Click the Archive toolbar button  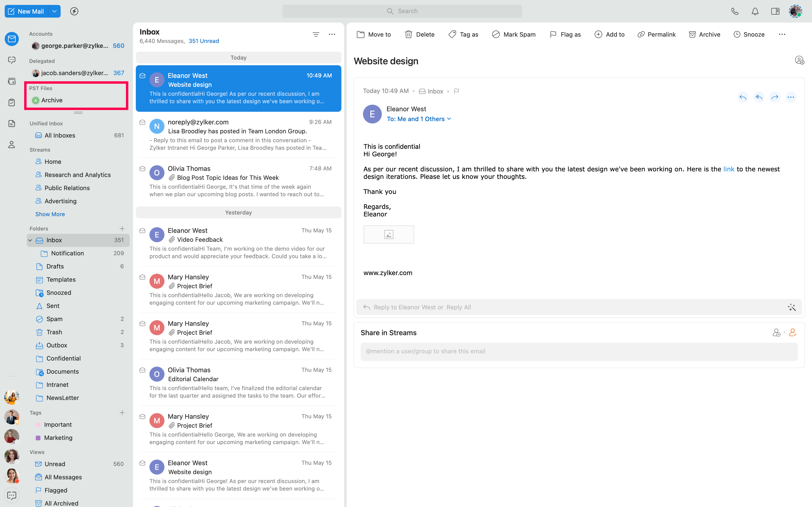705,34
